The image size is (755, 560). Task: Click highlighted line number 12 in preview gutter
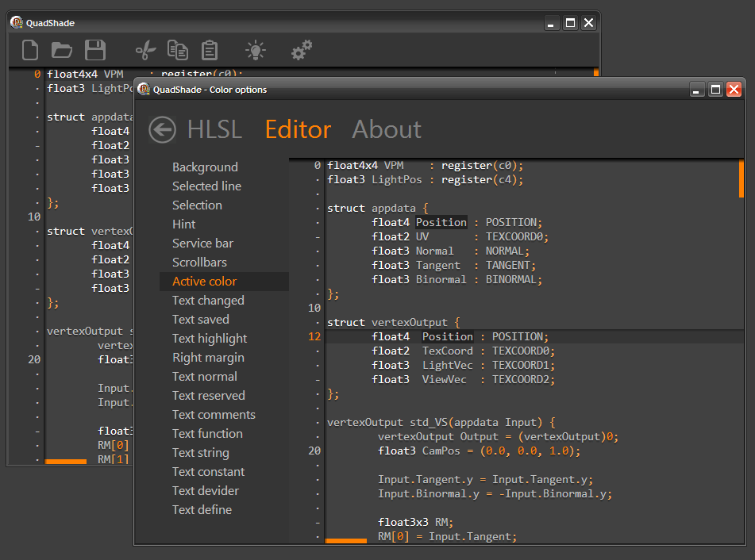[x=314, y=337]
